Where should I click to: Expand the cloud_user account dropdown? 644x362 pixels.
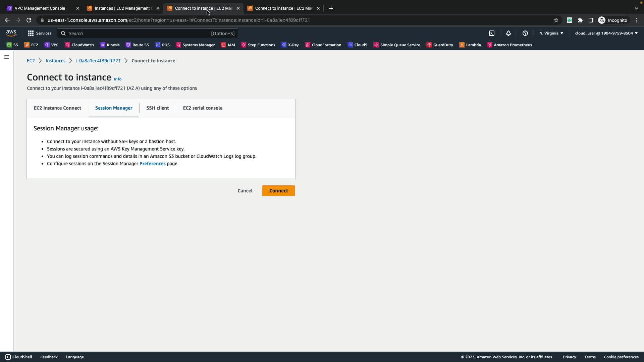tap(606, 33)
